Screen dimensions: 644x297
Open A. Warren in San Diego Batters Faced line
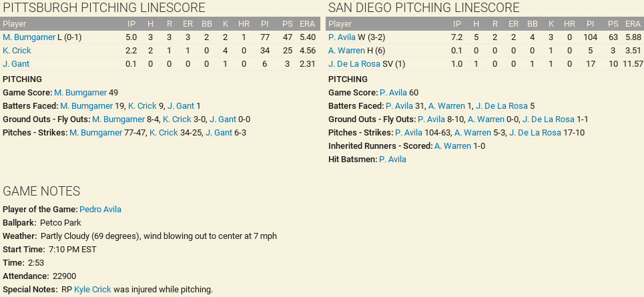click(446, 106)
